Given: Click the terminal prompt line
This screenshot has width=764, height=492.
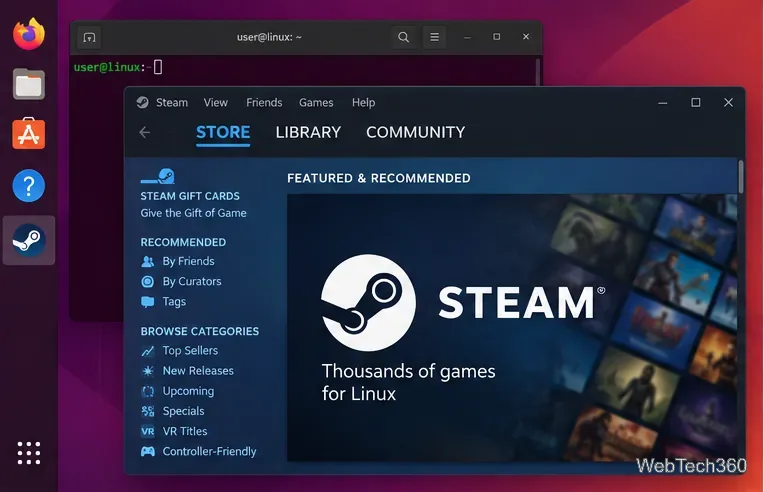Looking at the screenshot, I should pos(118,67).
